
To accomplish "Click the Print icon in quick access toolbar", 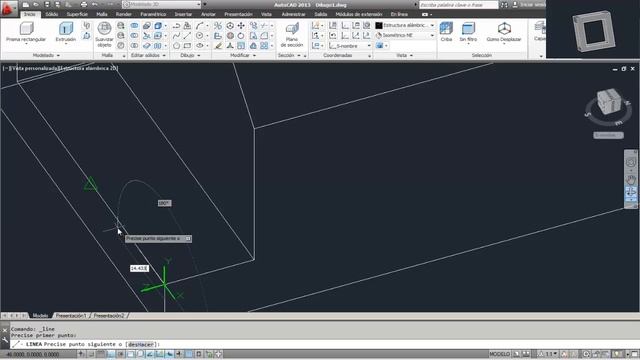I will click(x=84, y=4).
